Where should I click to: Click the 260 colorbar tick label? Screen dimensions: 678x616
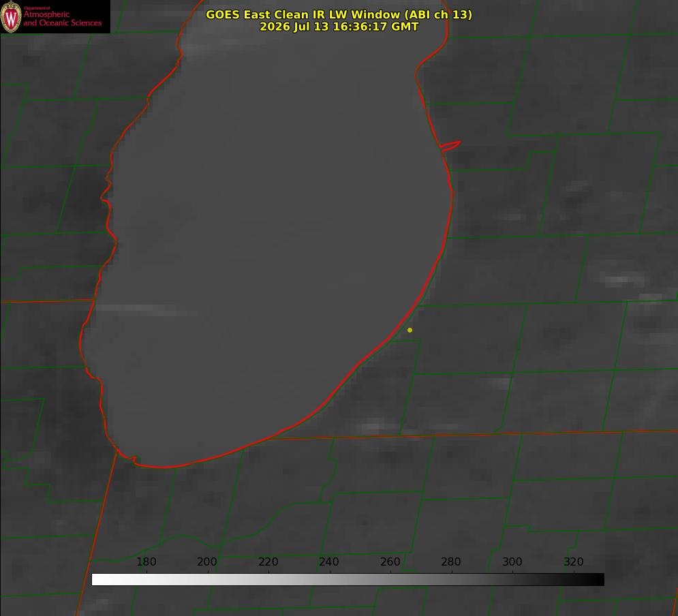[x=390, y=561]
